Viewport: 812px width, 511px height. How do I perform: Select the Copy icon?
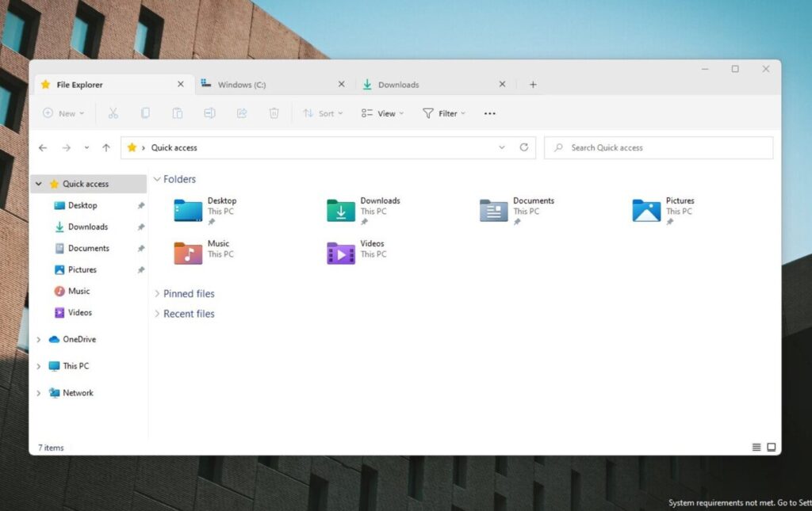coord(145,113)
